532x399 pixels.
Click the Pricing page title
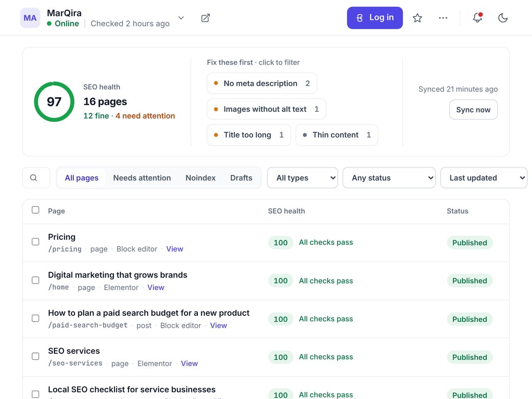coord(62,237)
